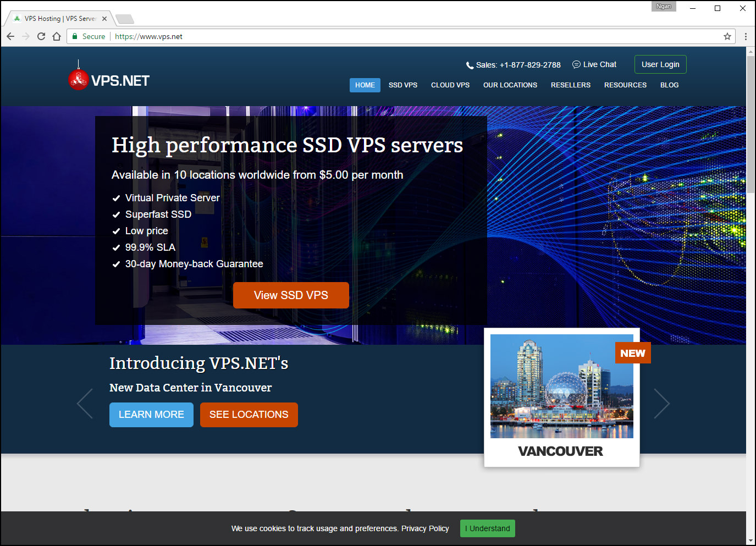Image resolution: width=756 pixels, height=546 pixels.
Task: Click the green Secure padlock icon
Action: tap(75, 36)
